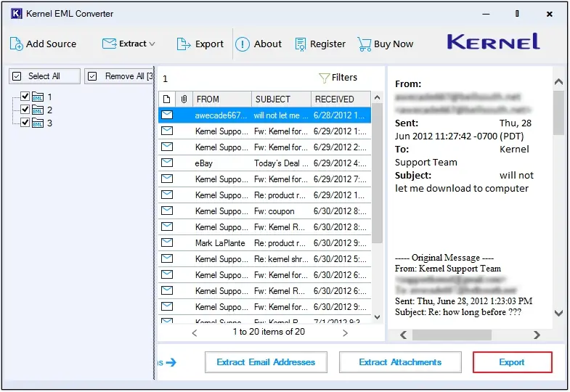Select the Mark LaPlante email
Screen dimensions: 570x392
[264, 243]
